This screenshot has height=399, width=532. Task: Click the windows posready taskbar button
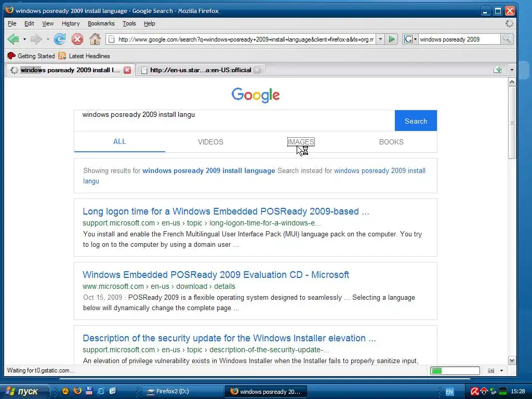tap(265, 392)
